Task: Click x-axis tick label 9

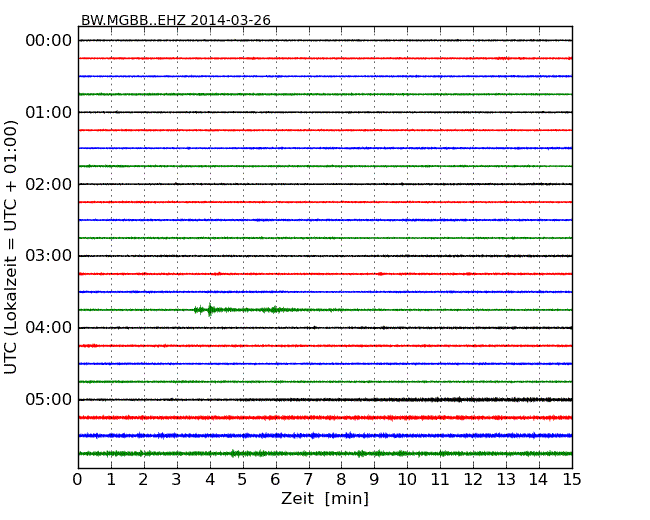Action: coord(374,480)
